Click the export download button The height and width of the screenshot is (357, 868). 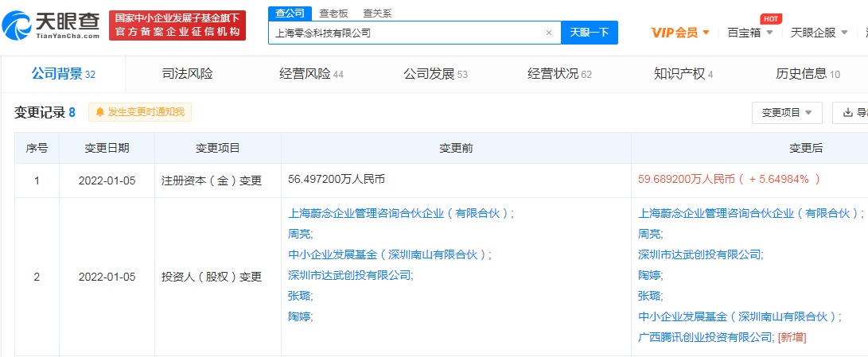(x=851, y=113)
